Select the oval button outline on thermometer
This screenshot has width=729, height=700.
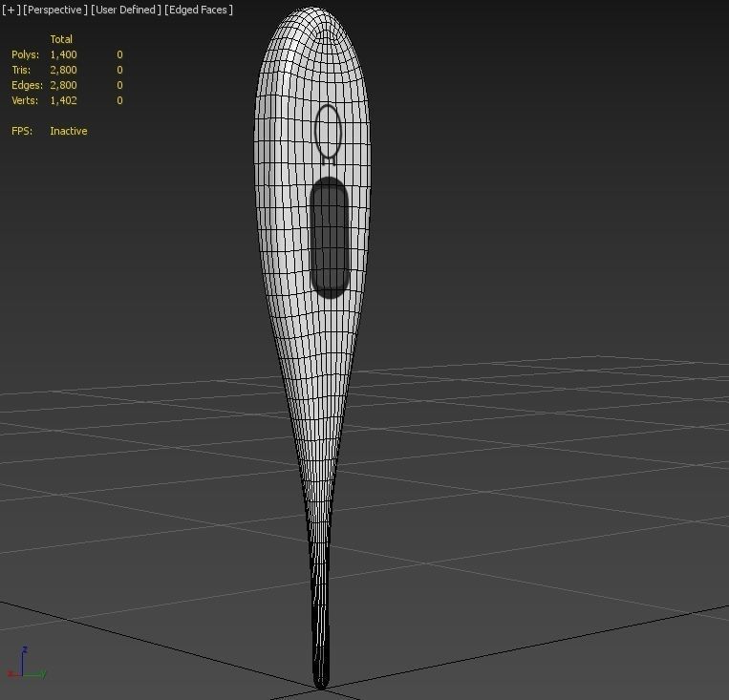coord(329,134)
